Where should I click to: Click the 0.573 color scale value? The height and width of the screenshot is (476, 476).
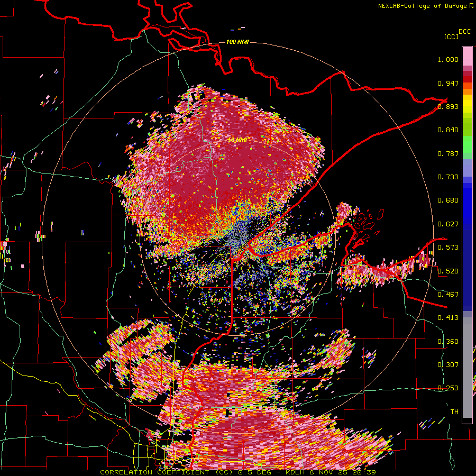click(x=448, y=248)
